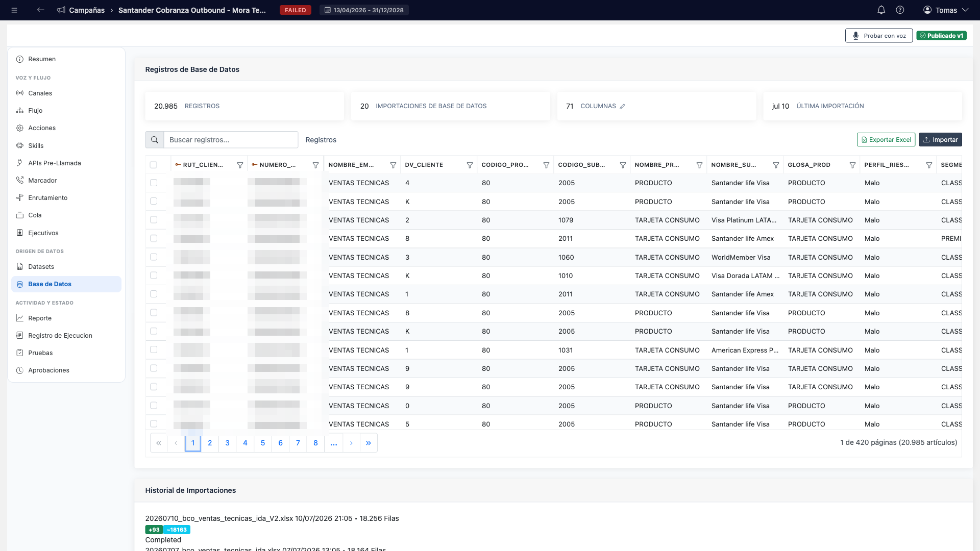The image size is (980, 551).
Task: Filter the GLOSA_PROD column
Action: coord(852,165)
